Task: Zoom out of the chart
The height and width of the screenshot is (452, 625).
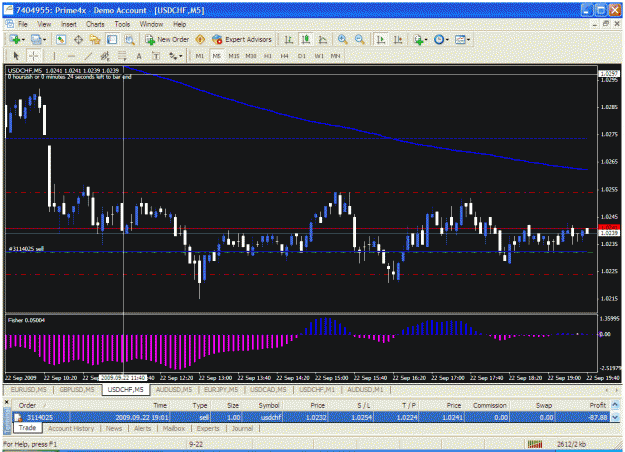Action: coord(360,39)
